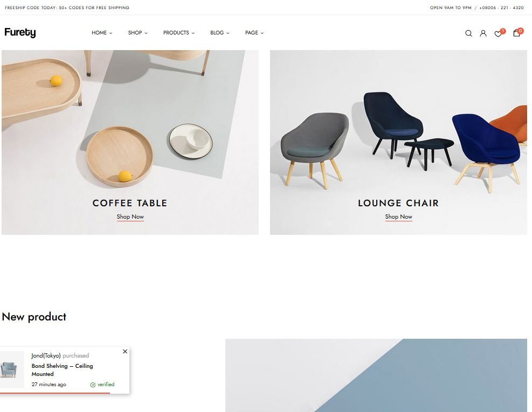
Task: Click the user account icon
Action: [483, 33]
